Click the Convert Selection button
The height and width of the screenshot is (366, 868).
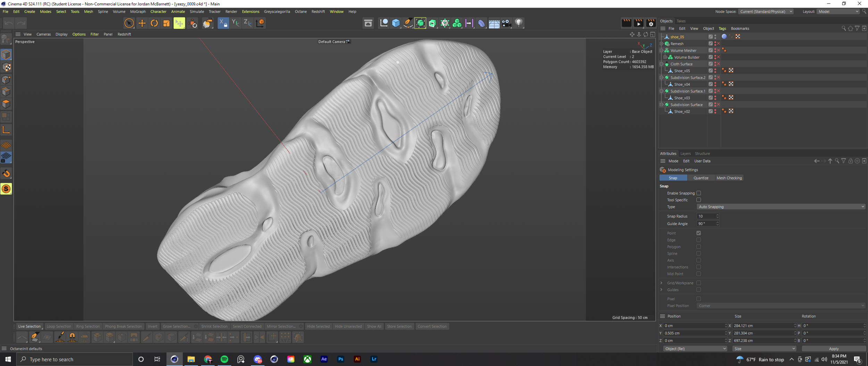tap(432, 326)
